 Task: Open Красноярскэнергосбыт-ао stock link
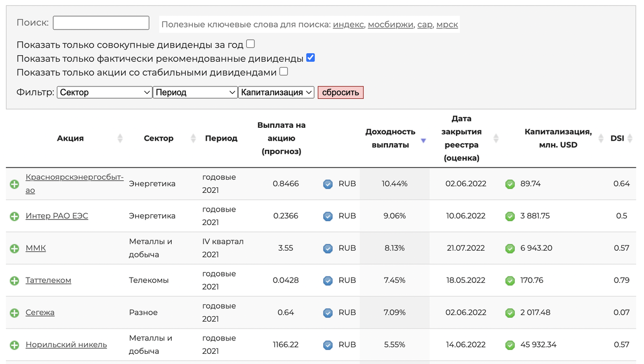pos(75,184)
